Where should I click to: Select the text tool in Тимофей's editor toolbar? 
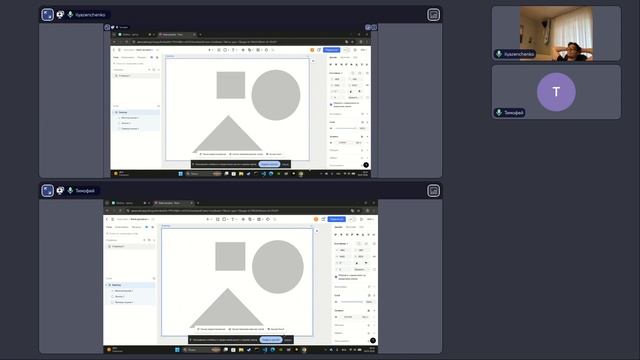coord(233,219)
